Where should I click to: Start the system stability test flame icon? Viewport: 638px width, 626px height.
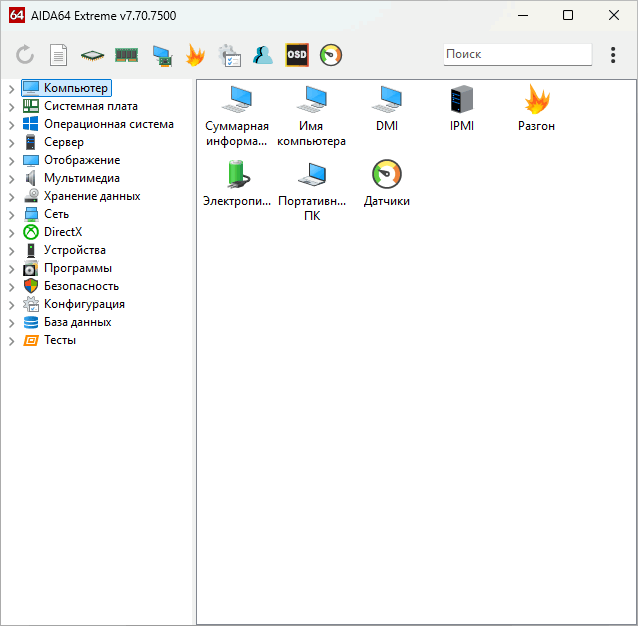(195, 55)
